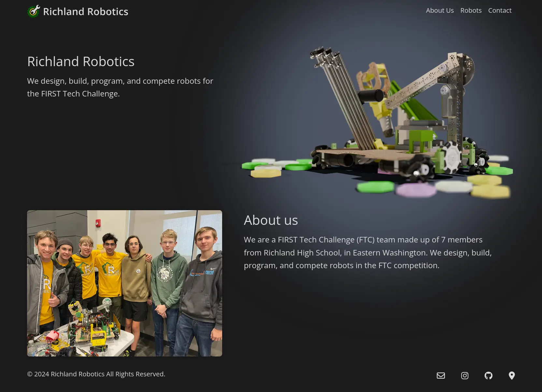Click the navigation bar area
Viewport: 542px width, 392px height.
point(271,10)
